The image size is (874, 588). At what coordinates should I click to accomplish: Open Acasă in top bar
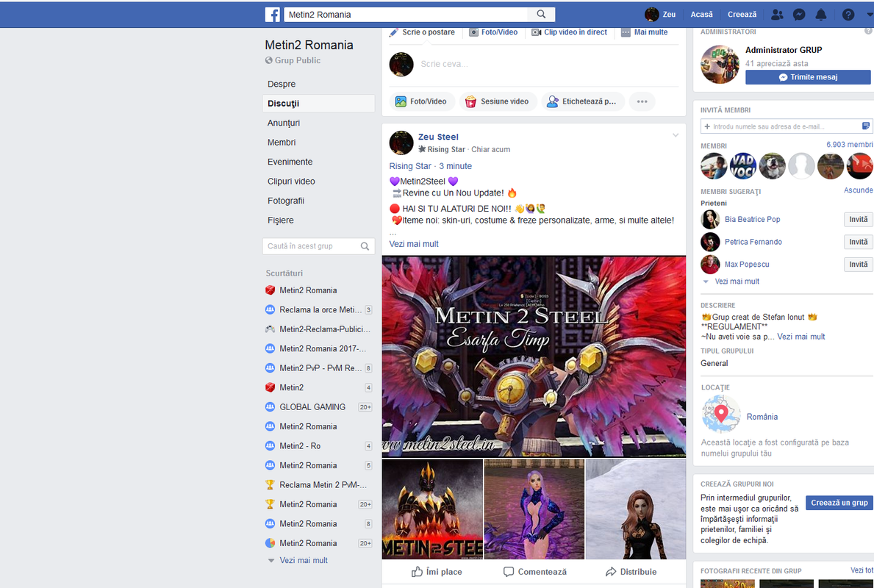click(701, 15)
